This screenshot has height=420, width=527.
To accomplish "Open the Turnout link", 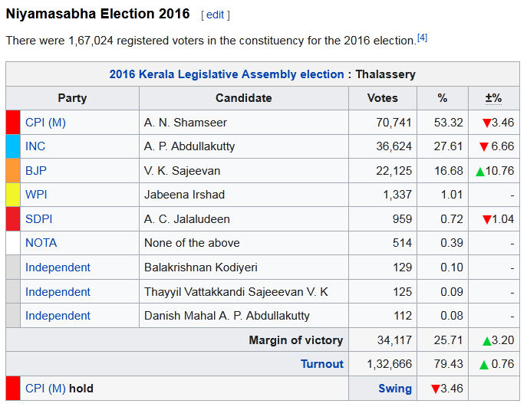I will tap(322, 364).
